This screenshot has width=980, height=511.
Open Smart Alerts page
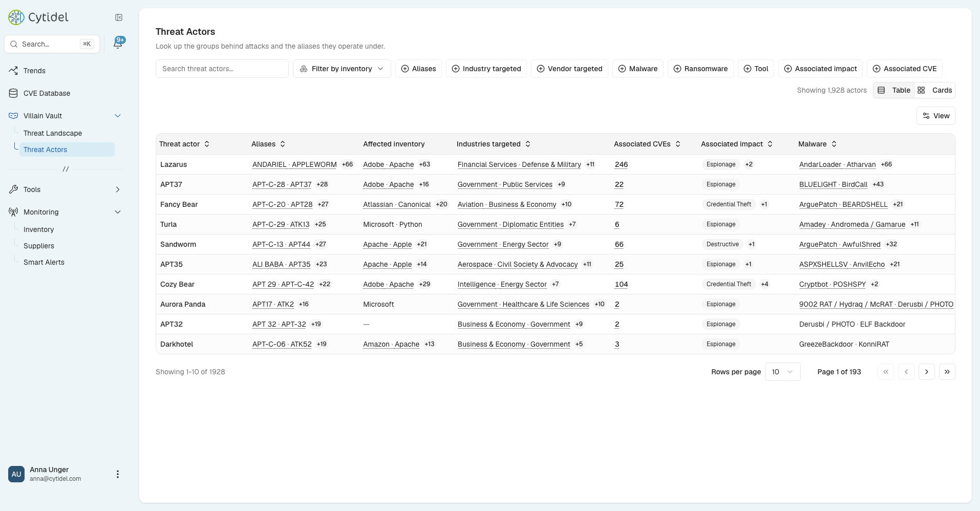44,262
